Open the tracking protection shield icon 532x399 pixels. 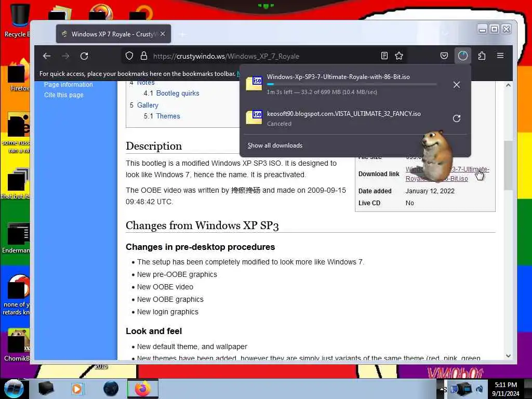click(x=129, y=56)
